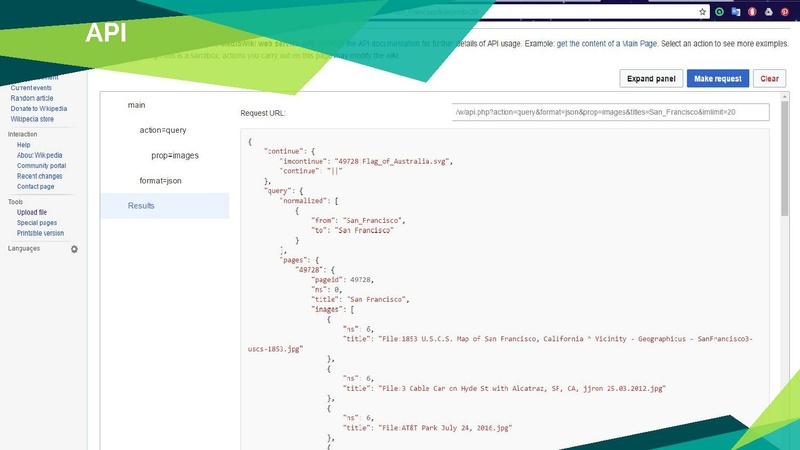
Task: Bookmark this page with the star icon
Action: click(x=703, y=12)
